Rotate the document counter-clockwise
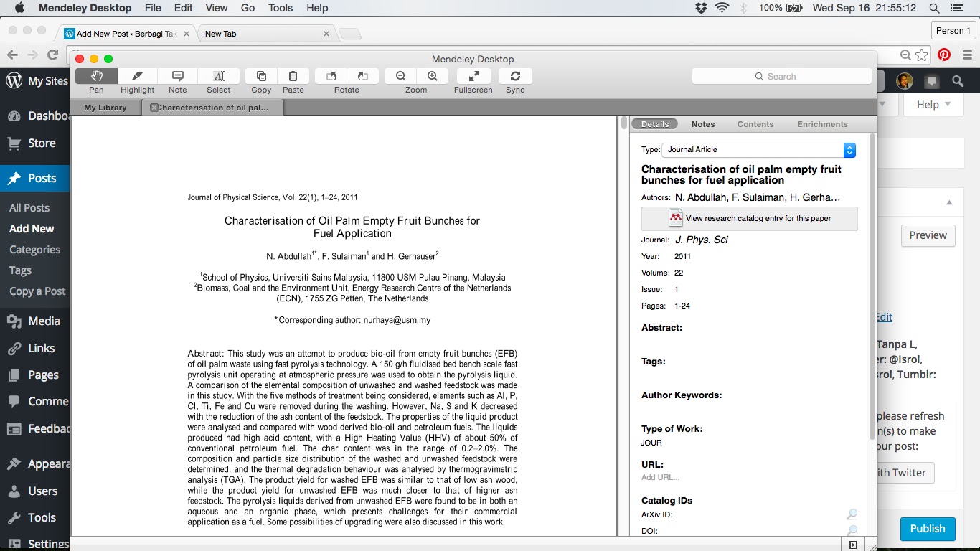980x551 pixels. pyautogui.click(x=331, y=77)
